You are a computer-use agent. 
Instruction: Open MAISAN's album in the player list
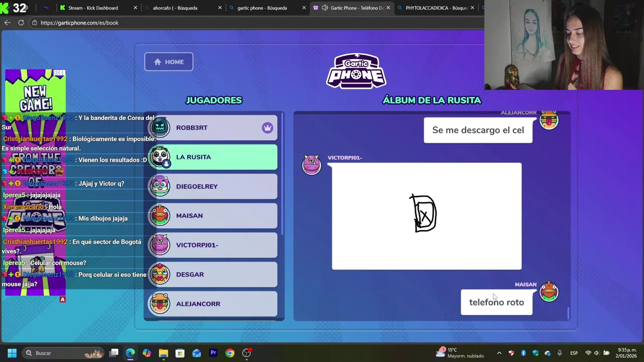[213, 216]
